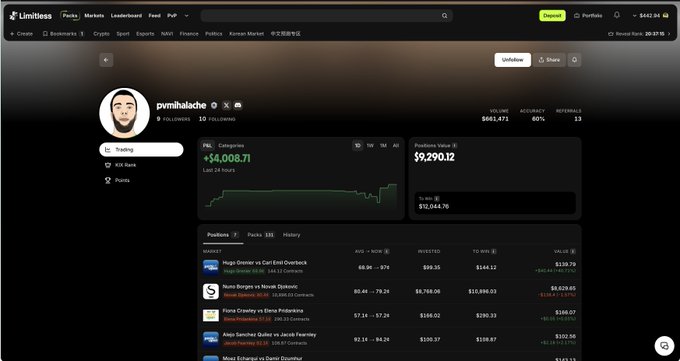Click the Alejo Sanchez Quilez market logo
The height and width of the screenshot is (361, 680).
tap(211, 339)
